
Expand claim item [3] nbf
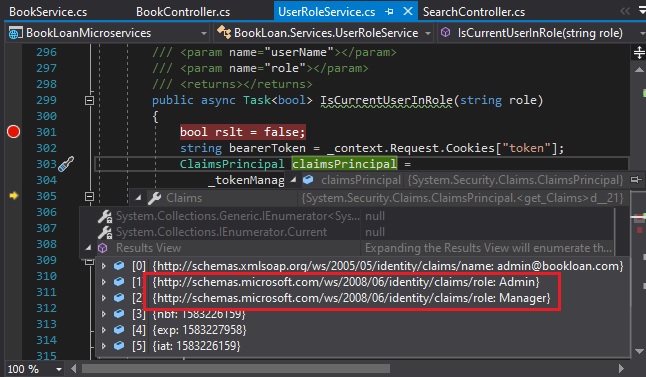coord(104,314)
